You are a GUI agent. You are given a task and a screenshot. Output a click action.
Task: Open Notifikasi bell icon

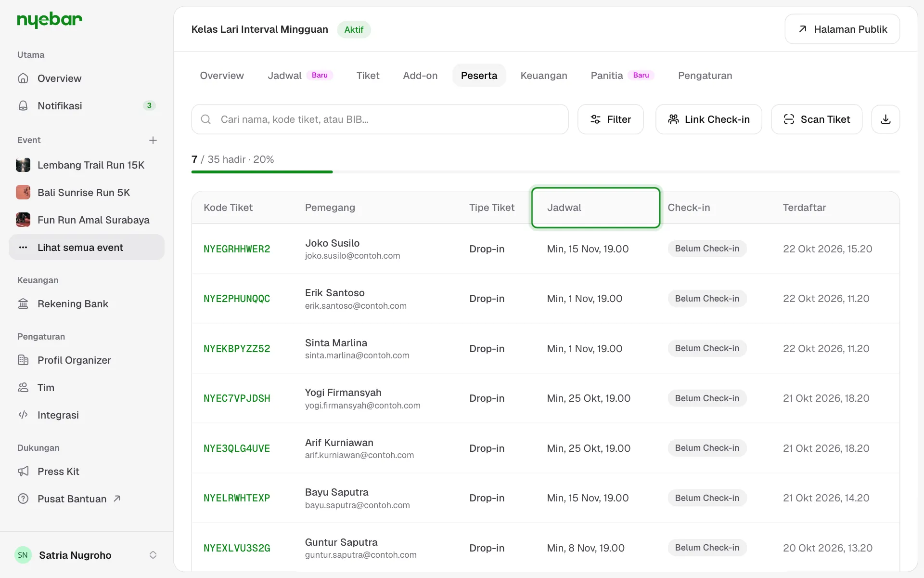click(x=23, y=105)
